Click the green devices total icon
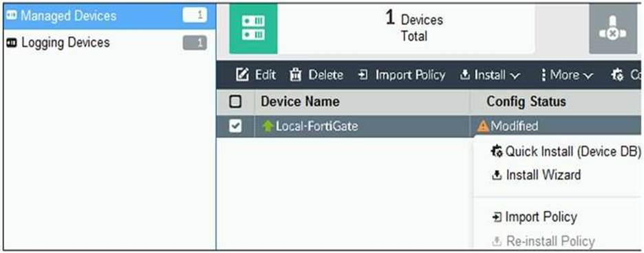Image resolution: width=644 pixels, height=253 pixels. pos(253,28)
